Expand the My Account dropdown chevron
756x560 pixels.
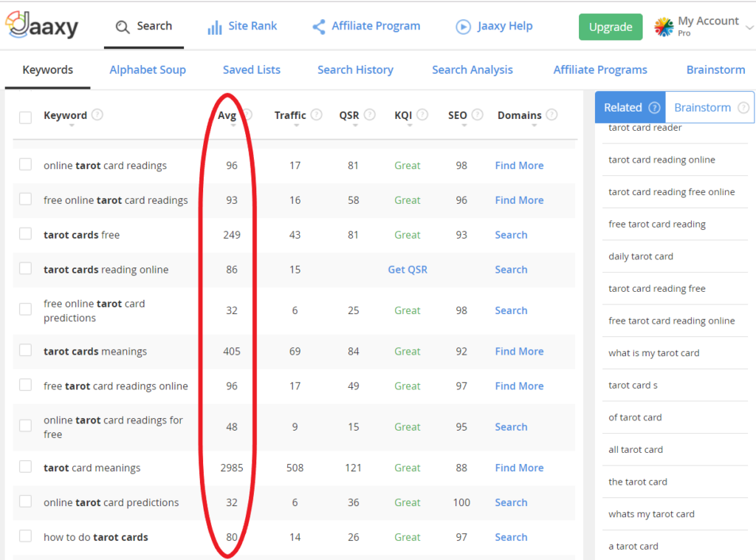[x=749, y=27]
